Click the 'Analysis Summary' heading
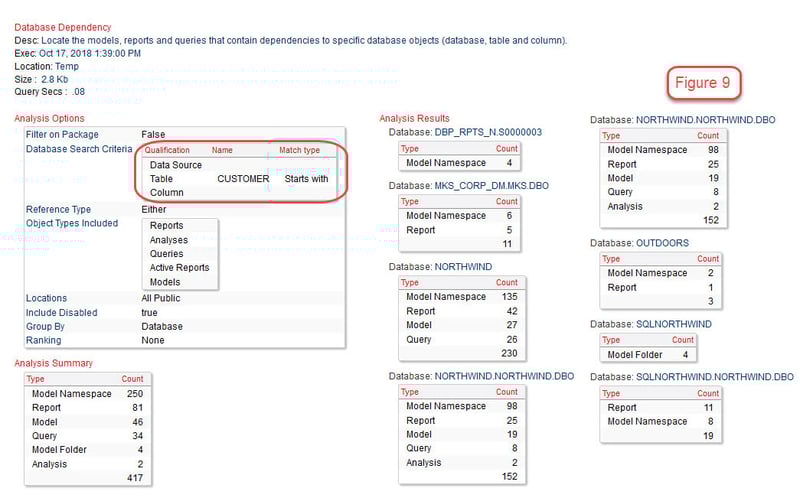The width and height of the screenshot is (800, 498). 54,363
